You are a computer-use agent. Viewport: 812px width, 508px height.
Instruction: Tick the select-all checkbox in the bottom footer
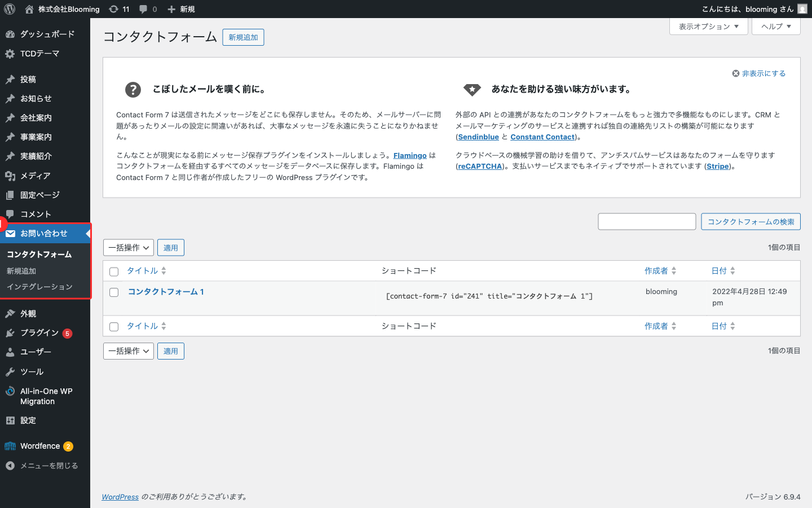tap(114, 327)
